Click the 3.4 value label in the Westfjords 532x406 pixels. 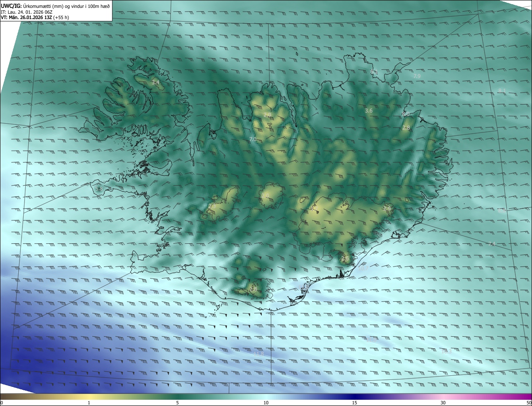click(x=155, y=83)
